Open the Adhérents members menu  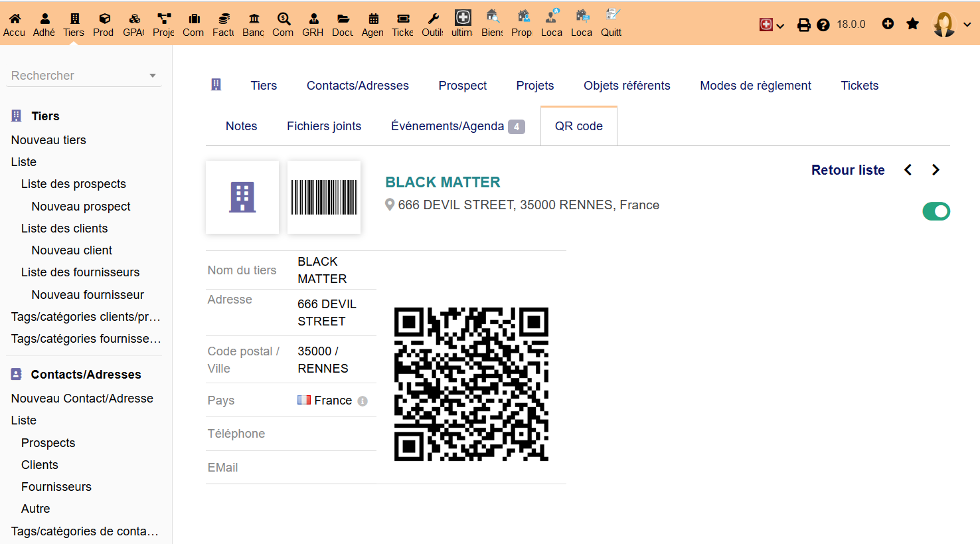click(44, 25)
